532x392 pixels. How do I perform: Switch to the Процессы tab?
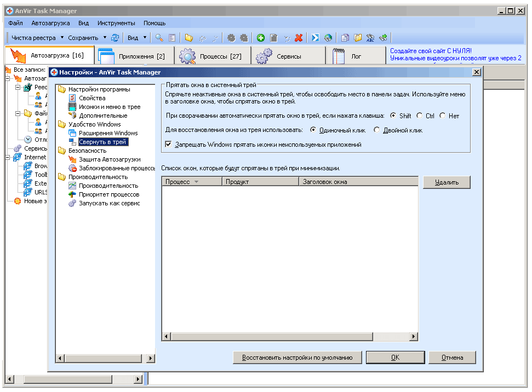click(x=213, y=56)
